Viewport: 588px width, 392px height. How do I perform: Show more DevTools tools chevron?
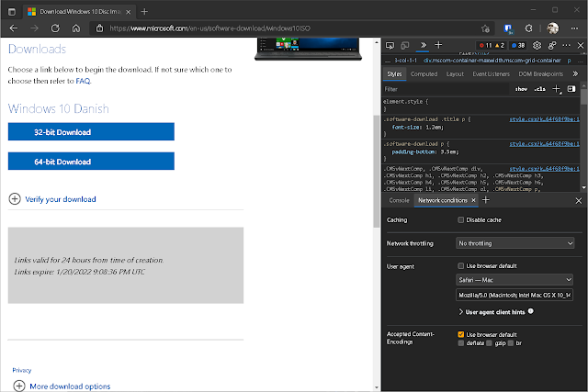point(424,45)
